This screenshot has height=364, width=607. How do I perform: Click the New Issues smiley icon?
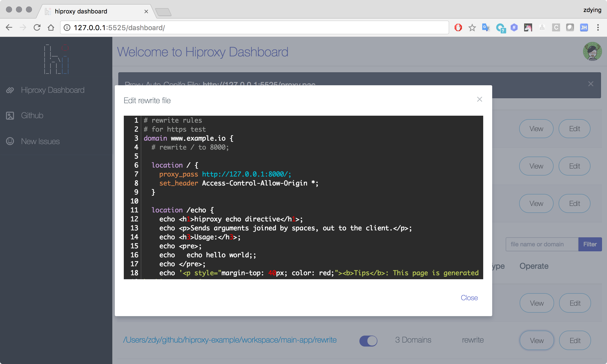click(x=10, y=141)
